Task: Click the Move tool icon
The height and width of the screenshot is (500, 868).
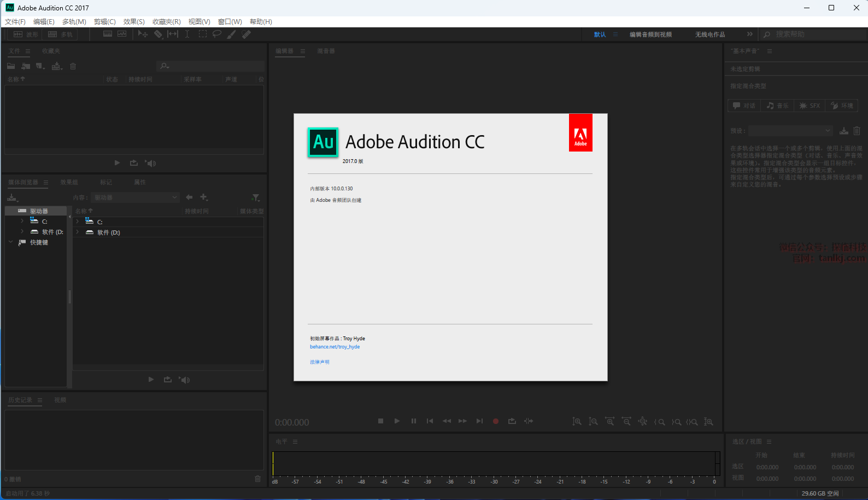Action: pyautogui.click(x=143, y=34)
